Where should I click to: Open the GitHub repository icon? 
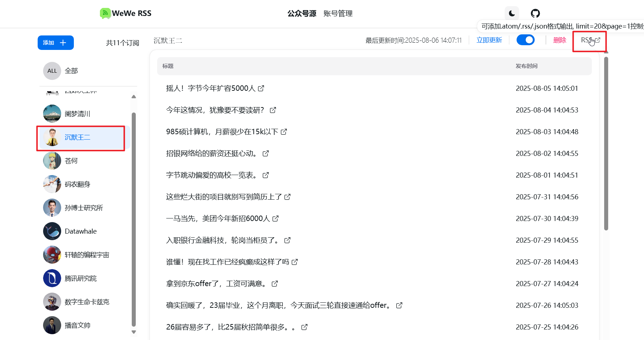coord(535,13)
